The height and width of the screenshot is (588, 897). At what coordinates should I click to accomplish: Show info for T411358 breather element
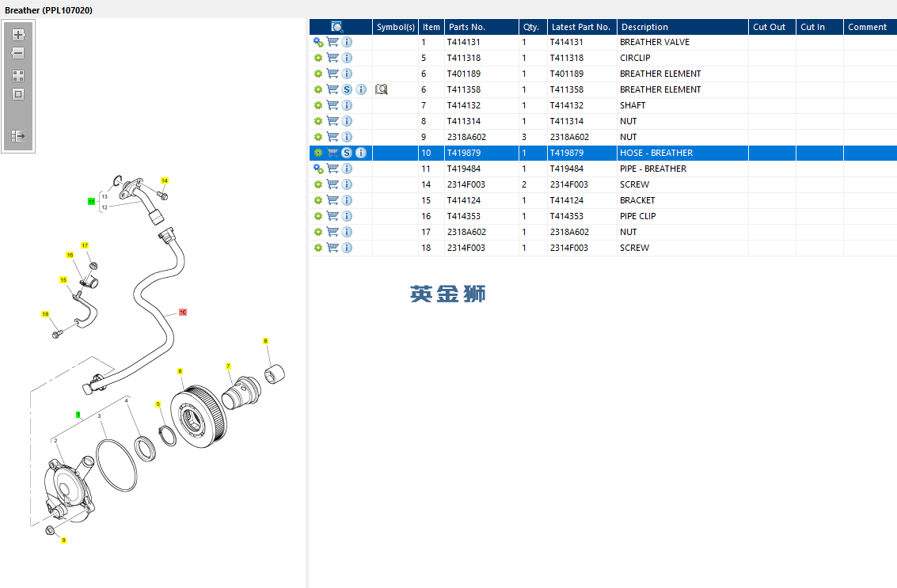click(361, 89)
